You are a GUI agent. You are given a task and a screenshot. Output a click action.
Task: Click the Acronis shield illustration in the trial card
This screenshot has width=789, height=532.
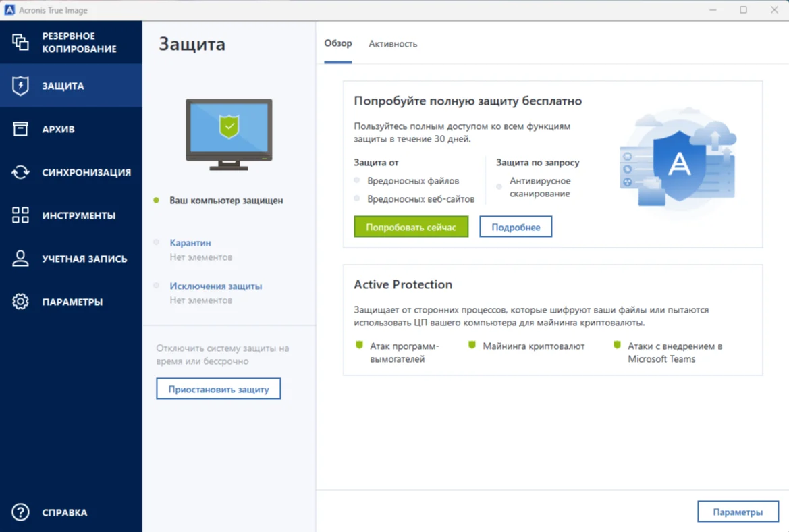coord(679,163)
